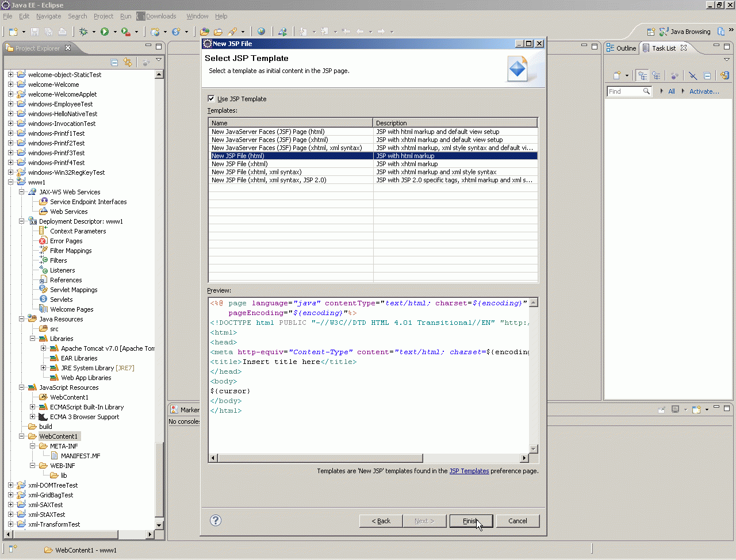Uncheck the Use JSP Template checkbox
Screen dimensions: 736x560
point(211,98)
